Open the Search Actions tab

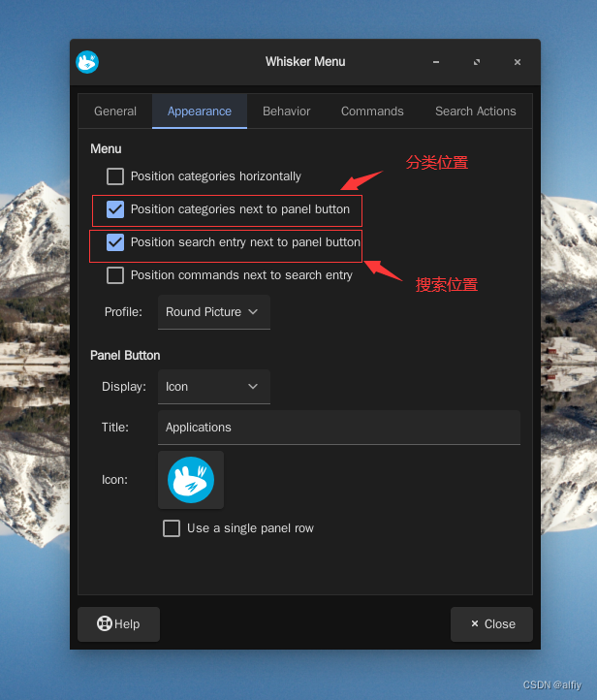click(x=476, y=111)
